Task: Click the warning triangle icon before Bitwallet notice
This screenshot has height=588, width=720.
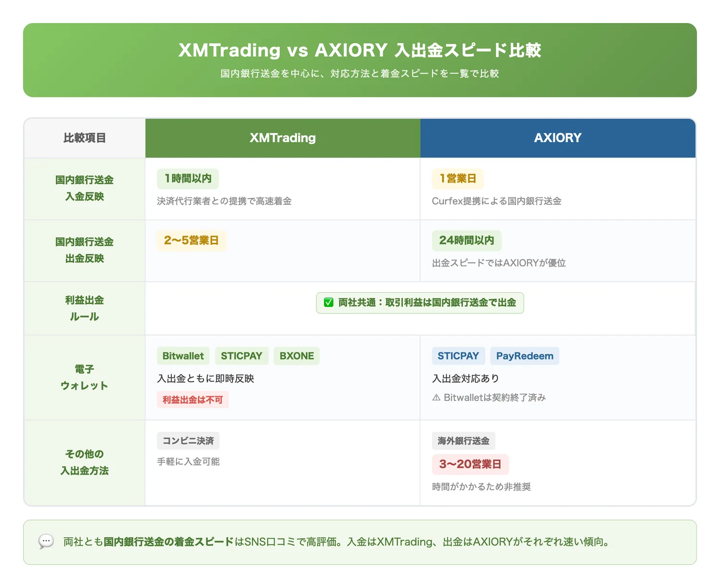Action: tap(436, 398)
